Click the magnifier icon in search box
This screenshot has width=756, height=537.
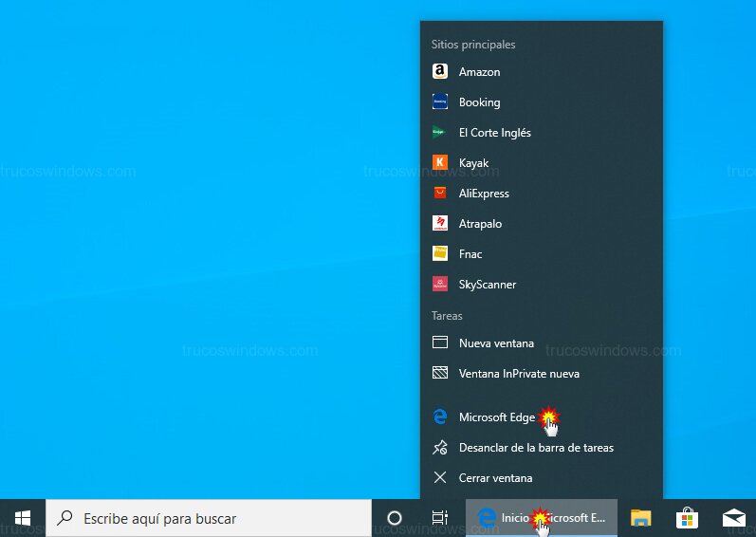point(65,518)
